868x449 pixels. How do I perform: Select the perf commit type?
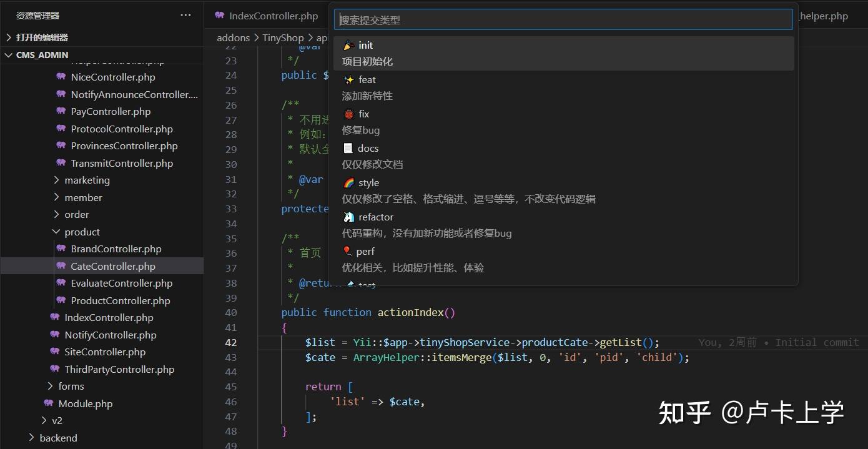(564, 259)
